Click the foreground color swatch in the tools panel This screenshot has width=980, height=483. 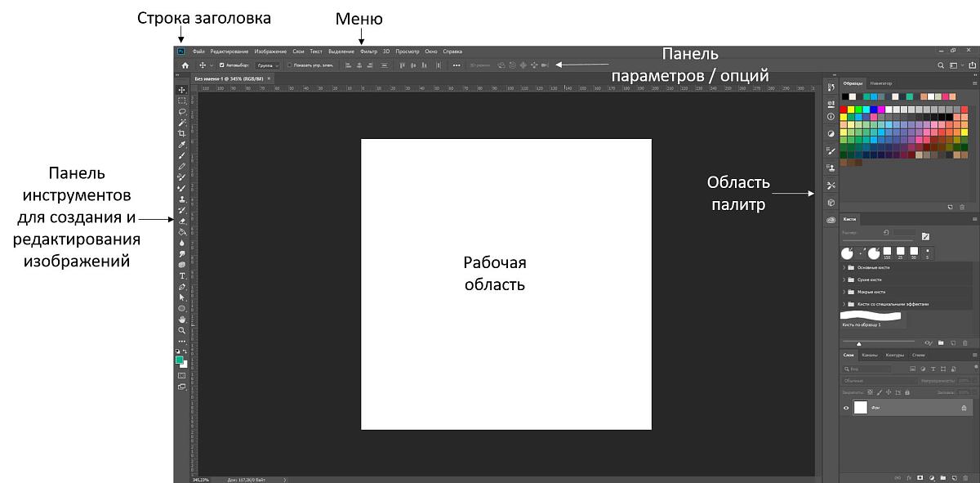tap(180, 359)
